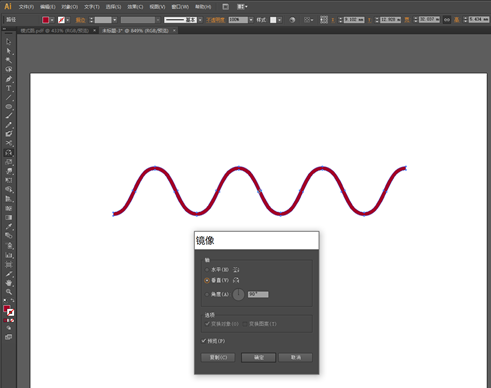The image size is (491, 388).
Task: Open opacity value dropdown
Action: click(x=251, y=20)
